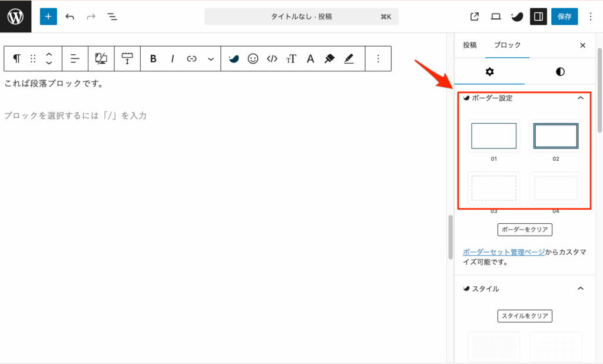The height and width of the screenshot is (364, 603).
Task: Toggle bold formatting in block toolbar
Action: pos(153,59)
